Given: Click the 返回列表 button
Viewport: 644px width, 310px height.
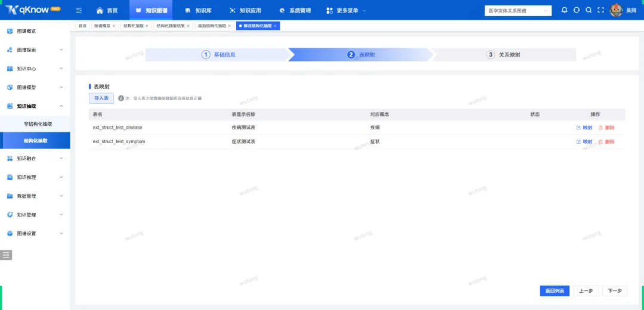Looking at the screenshot, I should click(555, 291).
